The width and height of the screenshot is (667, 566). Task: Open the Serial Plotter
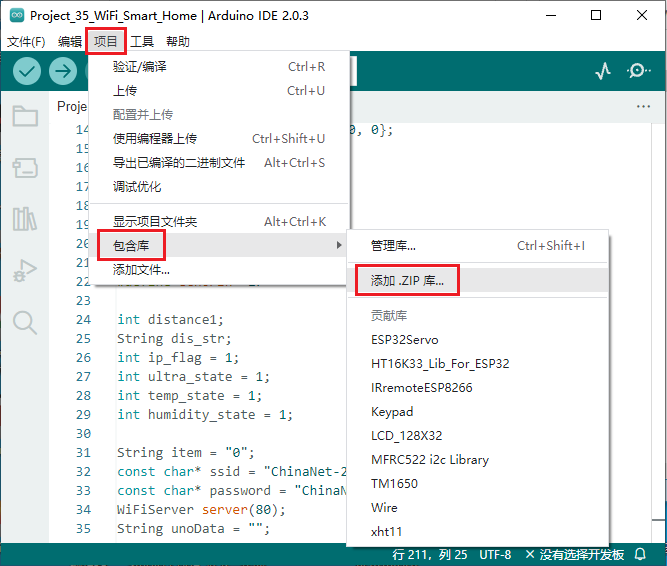603,71
